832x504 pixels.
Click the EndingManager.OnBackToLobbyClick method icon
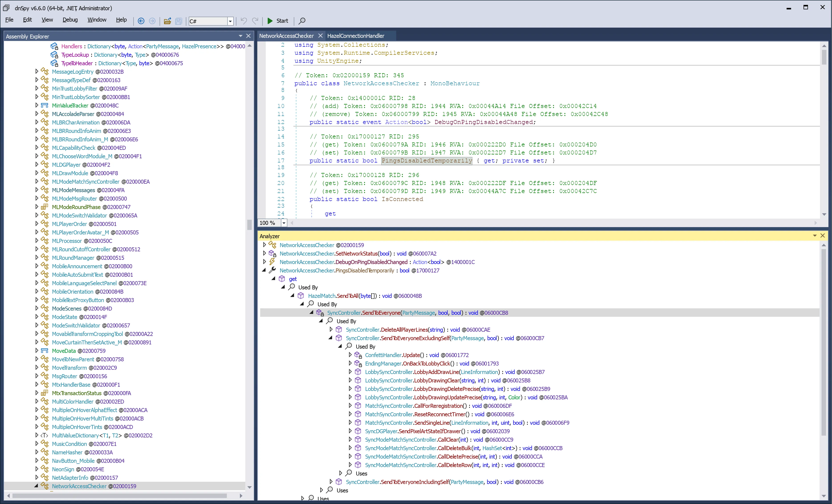coord(358,363)
